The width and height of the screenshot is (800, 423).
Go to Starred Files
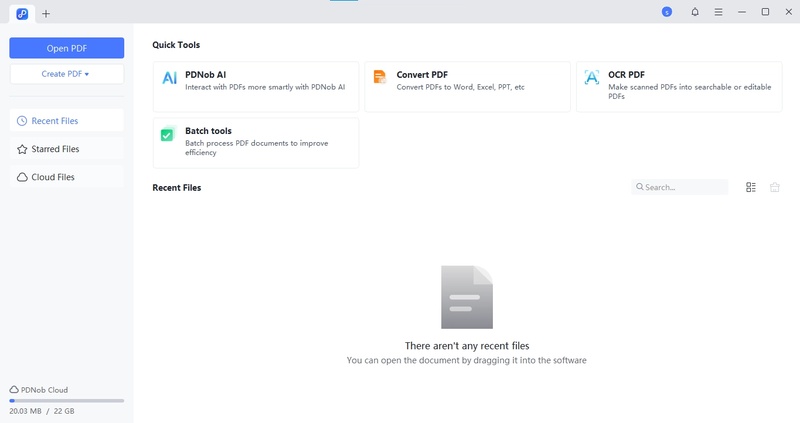tap(67, 149)
